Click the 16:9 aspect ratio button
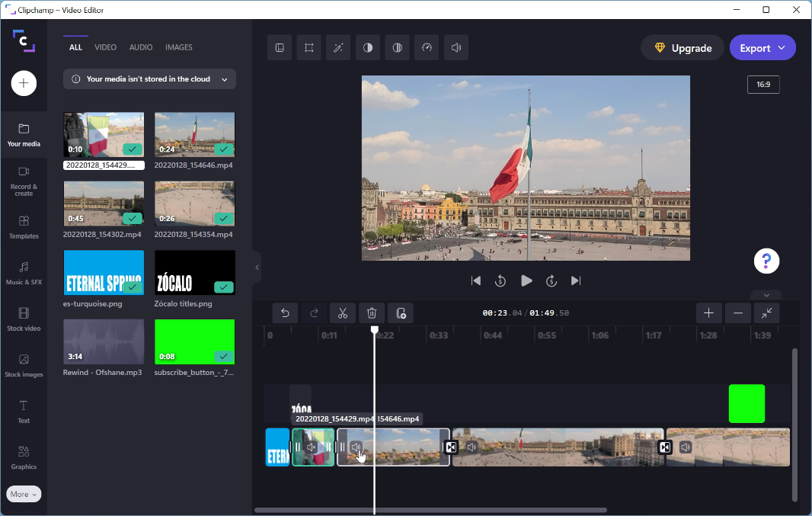 [763, 85]
